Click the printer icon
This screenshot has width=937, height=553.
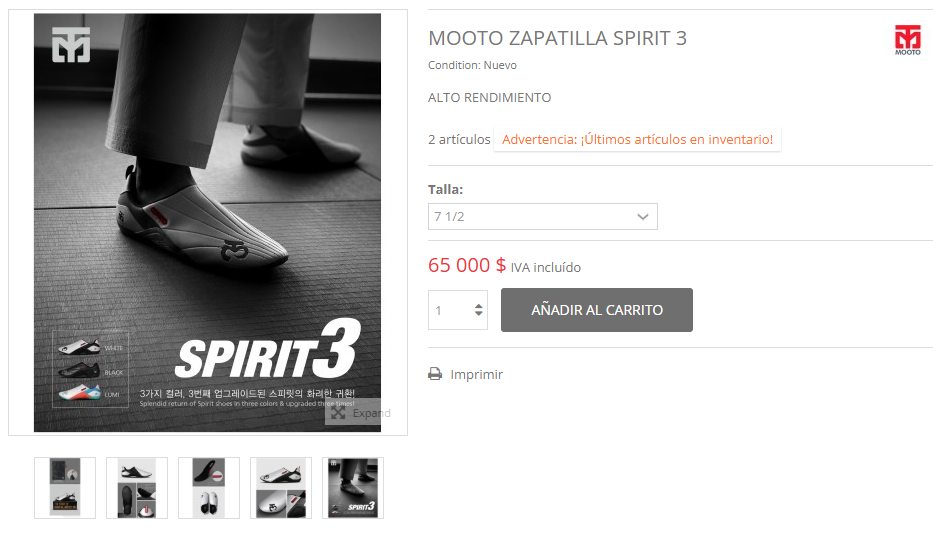pos(435,374)
